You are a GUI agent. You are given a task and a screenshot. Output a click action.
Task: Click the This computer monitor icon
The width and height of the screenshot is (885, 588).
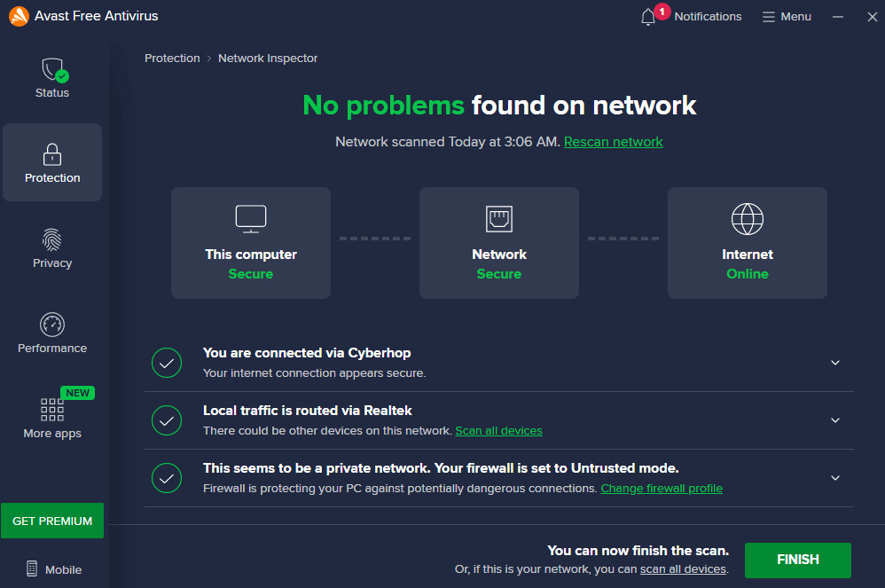point(251,219)
